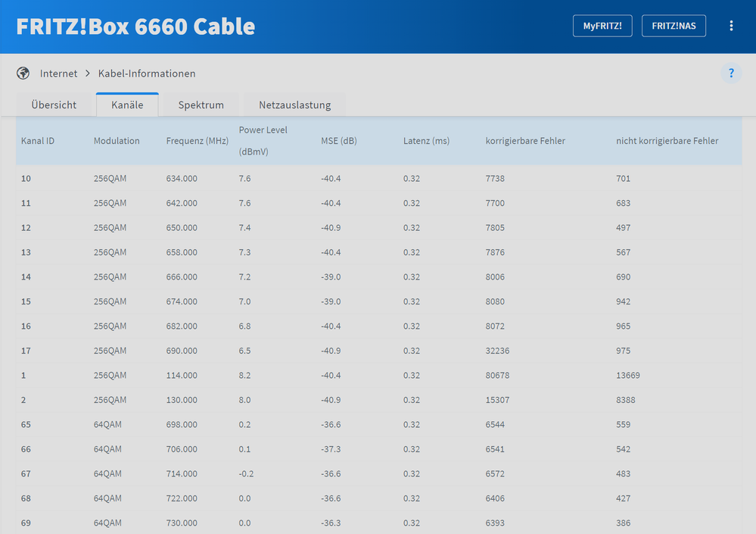Select channel ID 14 cell
This screenshot has height=534, width=756.
[26, 277]
